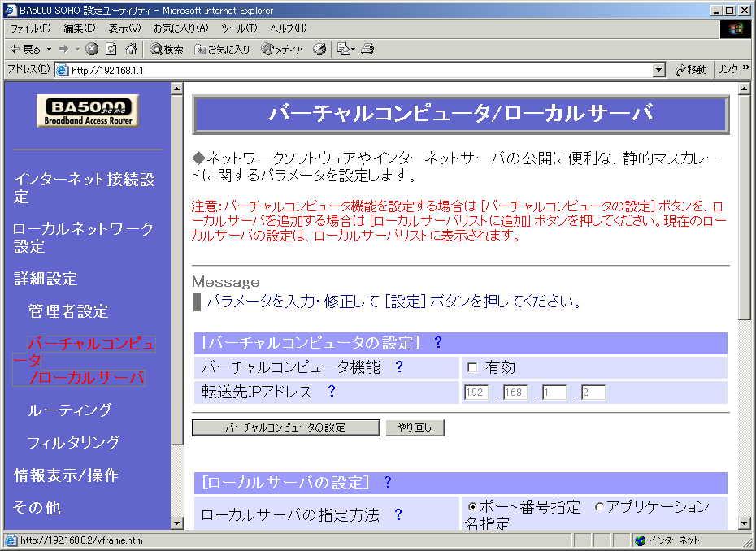Viewport: 756px width, 551px height.
Task: Click the History icon in toolbar
Action: (319, 50)
